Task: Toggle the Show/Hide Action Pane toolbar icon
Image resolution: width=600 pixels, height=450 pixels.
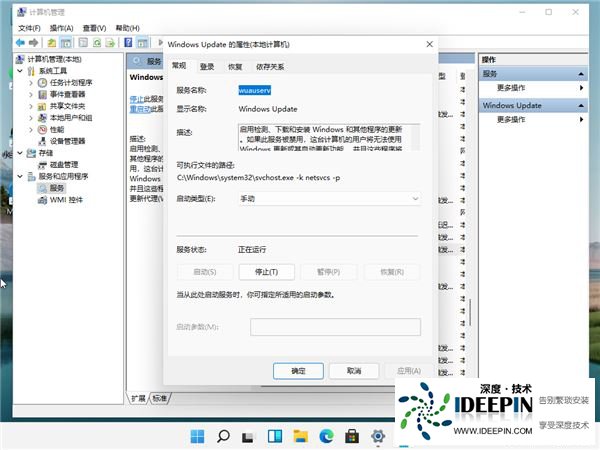Action: pyautogui.click(x=142, y=43)
